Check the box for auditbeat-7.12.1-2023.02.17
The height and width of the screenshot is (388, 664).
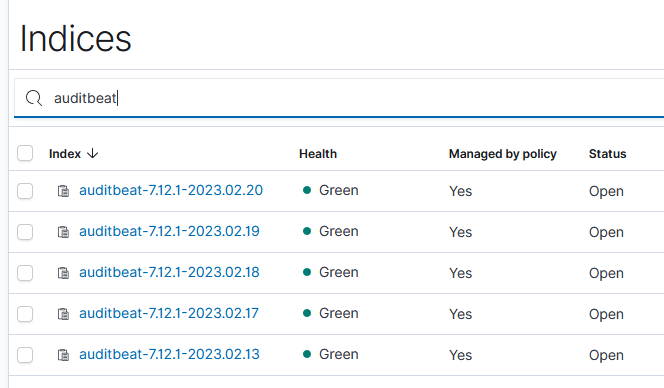pos(25,314)
